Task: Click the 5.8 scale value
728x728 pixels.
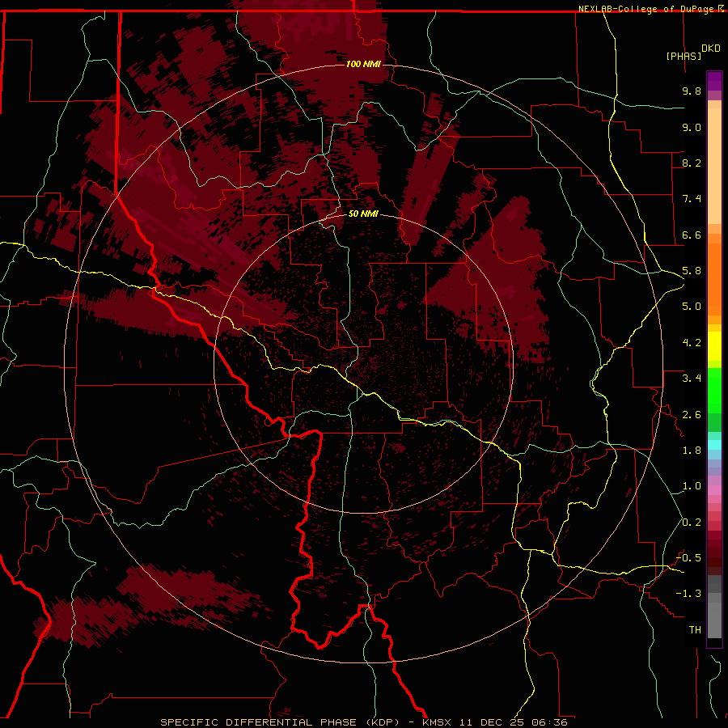Action: click(692, 271)
